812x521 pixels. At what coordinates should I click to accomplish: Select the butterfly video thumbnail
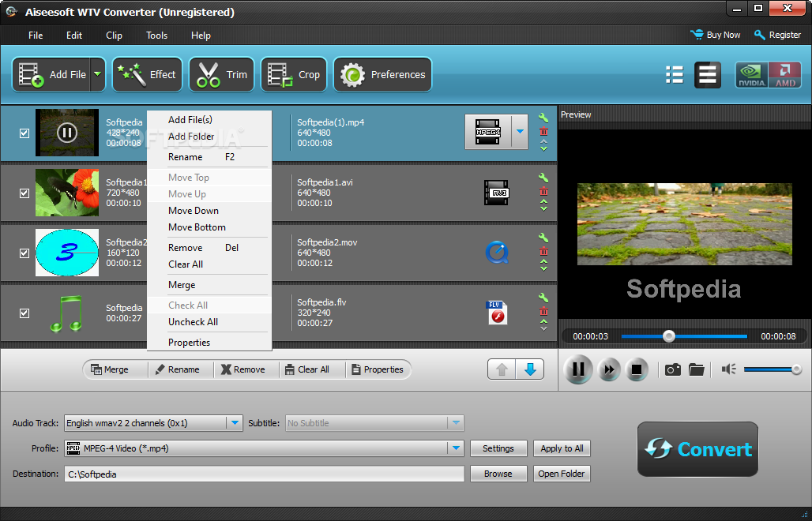click(x=67, y=193)
